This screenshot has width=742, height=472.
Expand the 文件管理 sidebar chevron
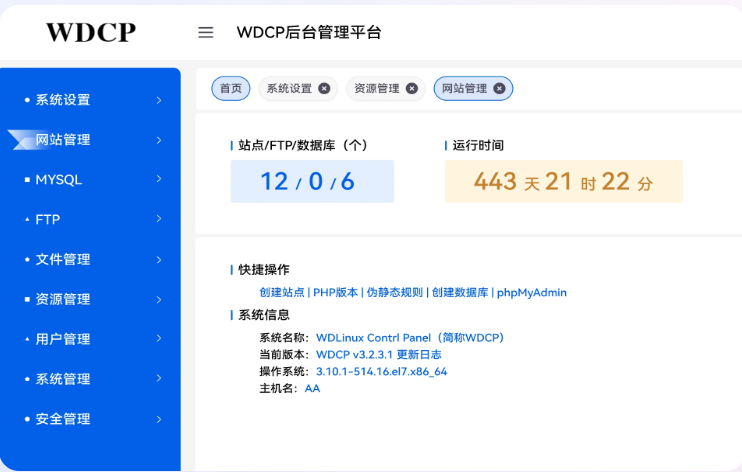pos(159,259)
